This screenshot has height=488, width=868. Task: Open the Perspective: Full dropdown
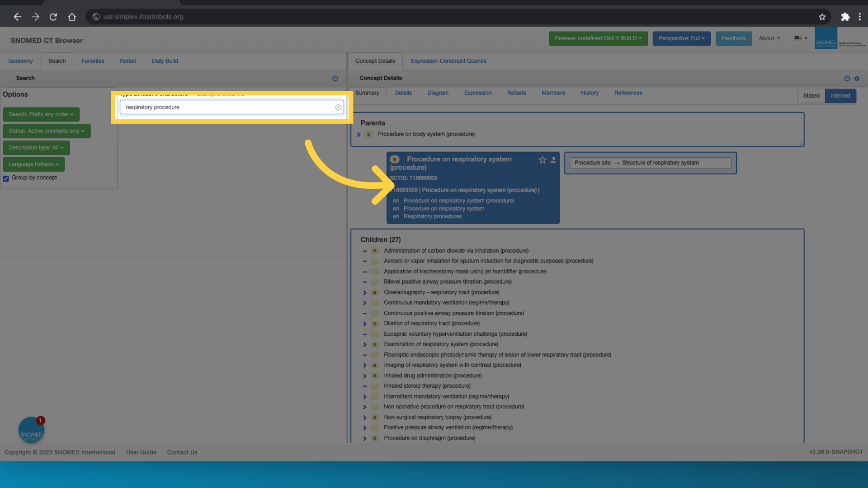(681, 38)
